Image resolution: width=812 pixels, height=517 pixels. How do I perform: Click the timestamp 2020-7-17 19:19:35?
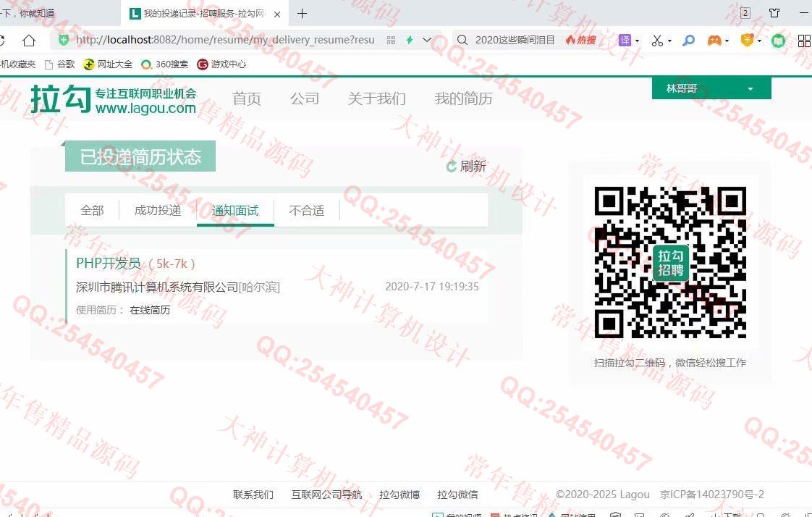point(432,287)
